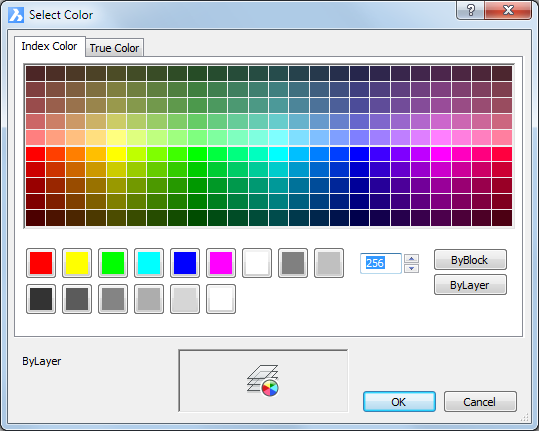Click the ByLayer color preview icon

click(263, 380)
